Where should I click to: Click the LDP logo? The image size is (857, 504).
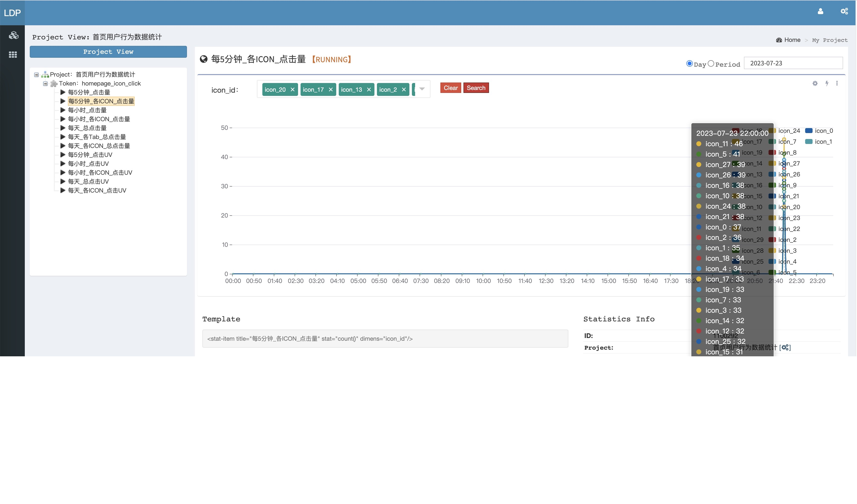point(12,13)
